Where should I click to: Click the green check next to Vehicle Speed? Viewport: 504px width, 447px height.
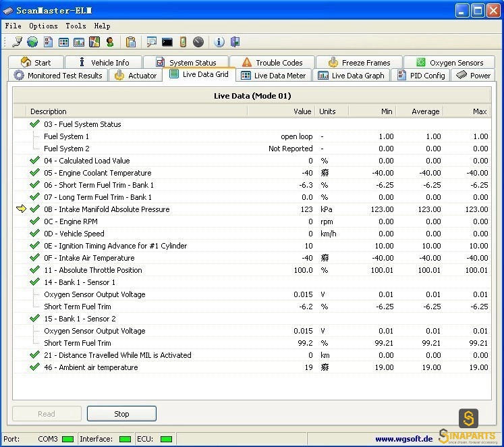pos(34,234)
